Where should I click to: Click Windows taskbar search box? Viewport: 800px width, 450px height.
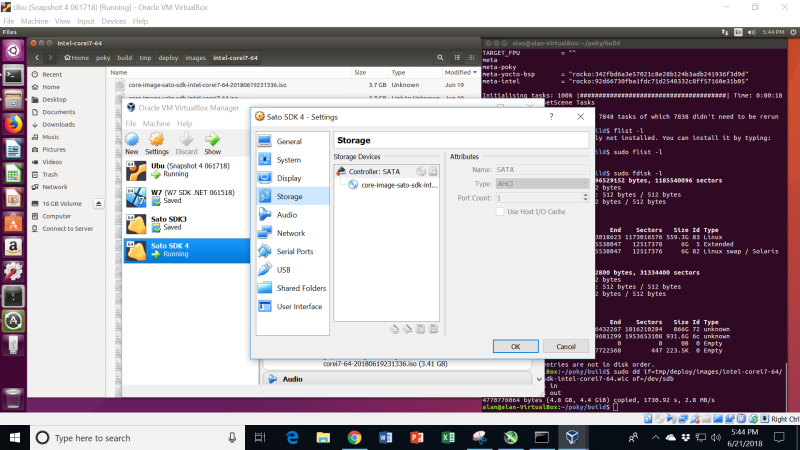pos(138,438)
